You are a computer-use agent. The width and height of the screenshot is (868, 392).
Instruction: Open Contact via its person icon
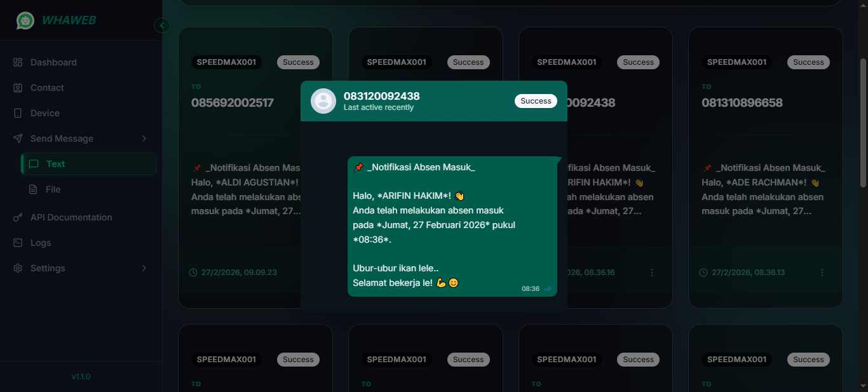18,88
